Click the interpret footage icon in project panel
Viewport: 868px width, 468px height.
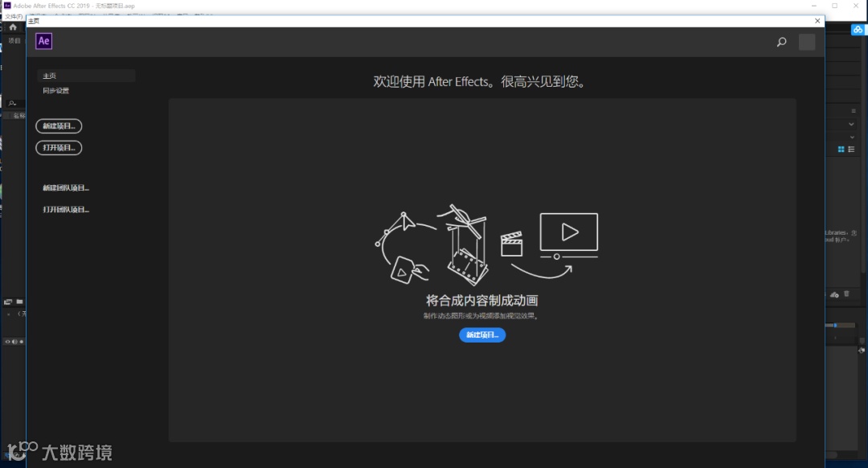click(8, 302)
